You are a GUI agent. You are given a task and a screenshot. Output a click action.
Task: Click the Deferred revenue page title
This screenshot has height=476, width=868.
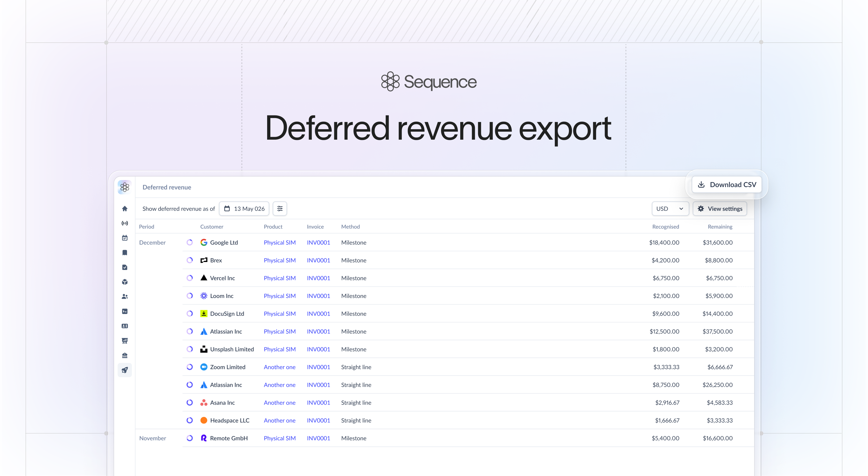167,187
